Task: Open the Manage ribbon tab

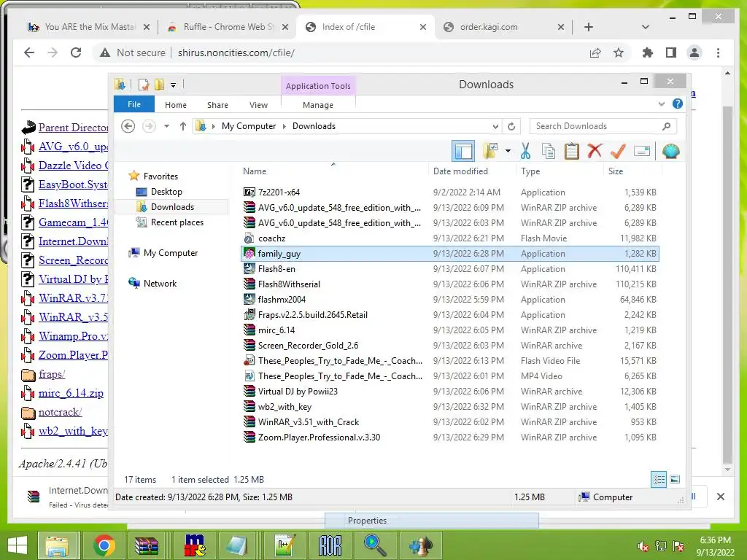Action: tap(318, 105)
